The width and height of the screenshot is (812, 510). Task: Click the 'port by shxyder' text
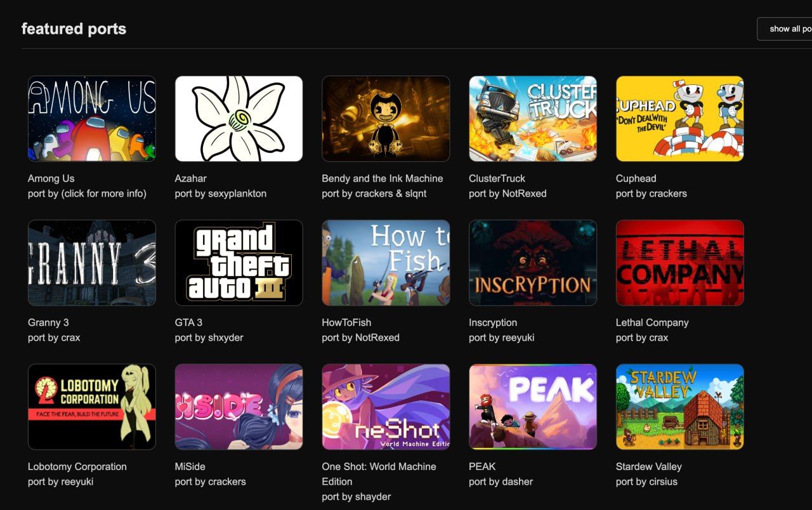(x=209, y=337)
